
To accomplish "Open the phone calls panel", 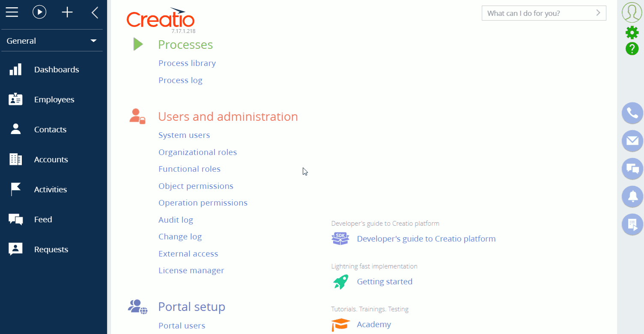I will (x=632, y=113).
